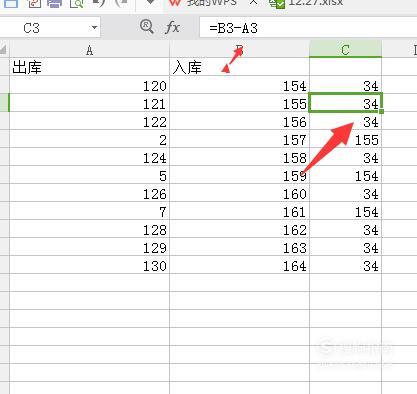The image size is (417, 394).
Task: Click the magnifier lookup icon beside fx
Action: (x=147, y=27)
